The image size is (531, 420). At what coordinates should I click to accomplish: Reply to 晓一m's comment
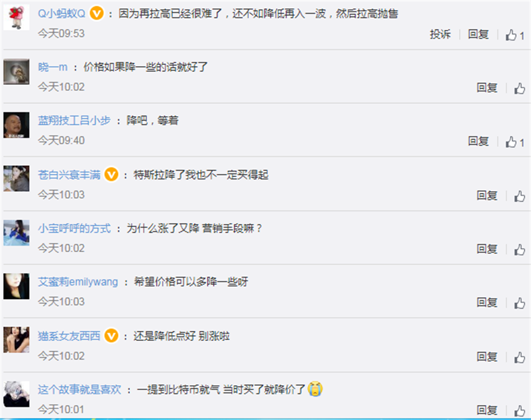(487, 88)
